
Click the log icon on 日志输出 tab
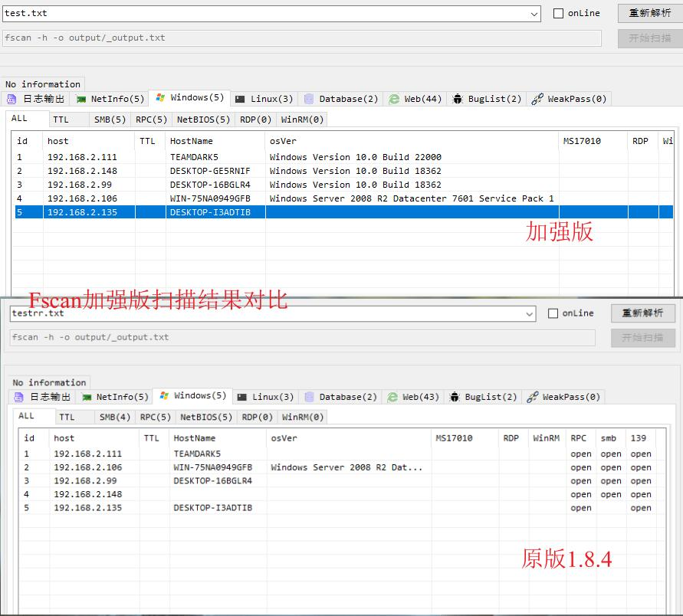(x=11, y=98)
